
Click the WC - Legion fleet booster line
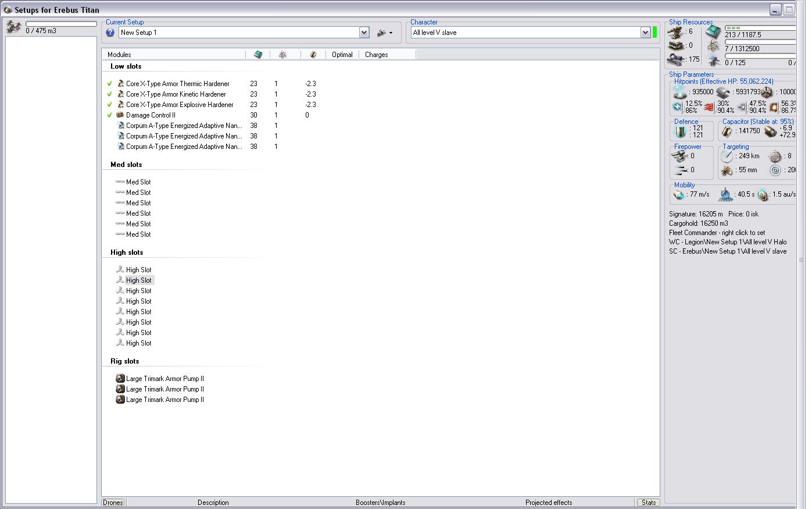(x=728, y=242)
